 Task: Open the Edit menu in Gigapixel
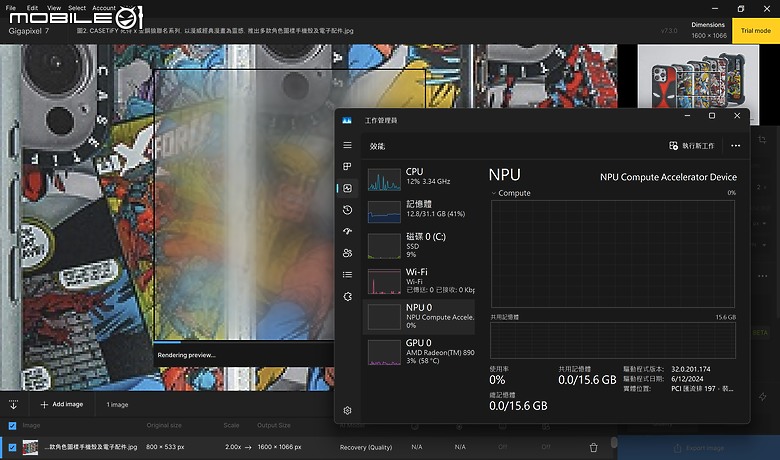pyautogui.click(x=32, y=8)
